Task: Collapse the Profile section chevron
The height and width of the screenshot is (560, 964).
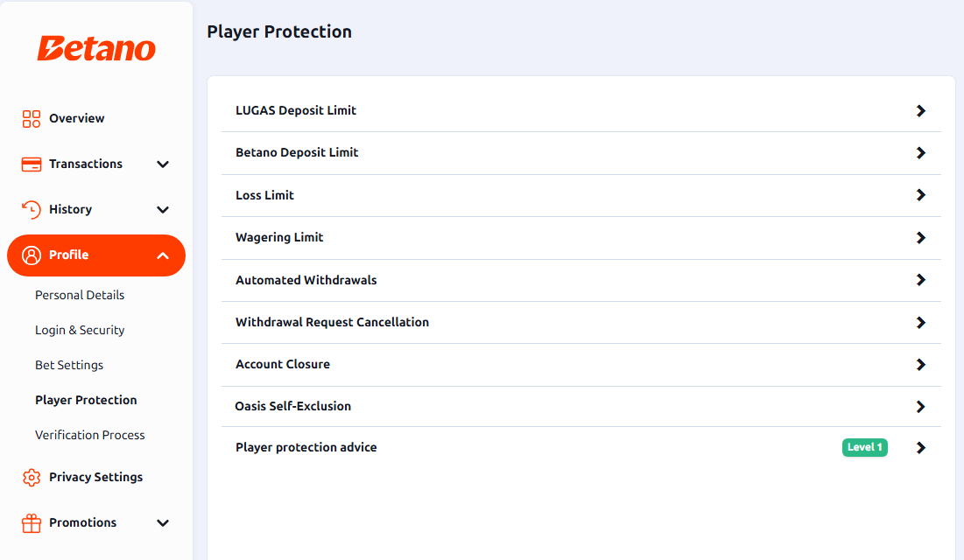Action: 163,255
